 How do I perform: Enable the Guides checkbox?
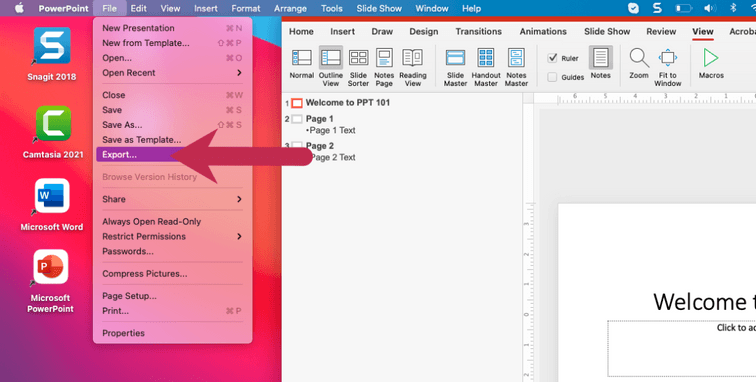click(x=553, y=77)
